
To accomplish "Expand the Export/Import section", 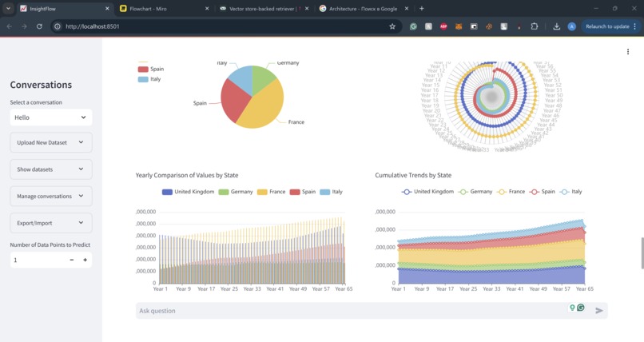I will pos(51,223).
